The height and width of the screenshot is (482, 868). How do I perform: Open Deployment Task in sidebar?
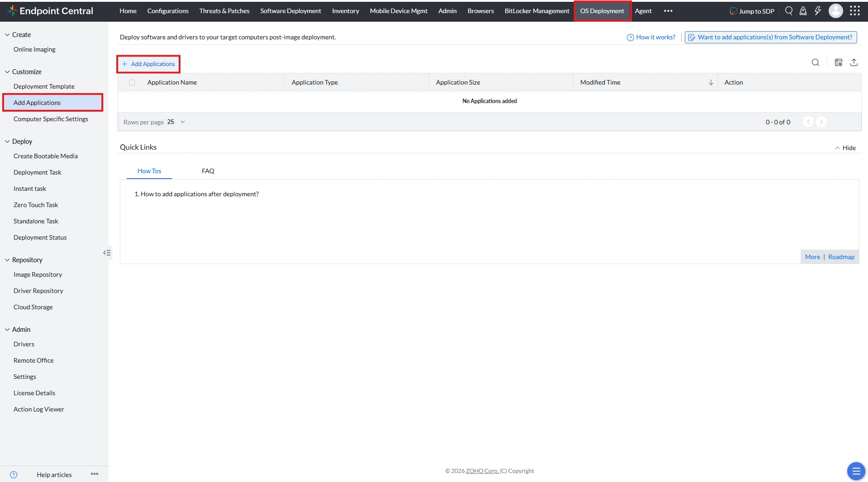38,172
